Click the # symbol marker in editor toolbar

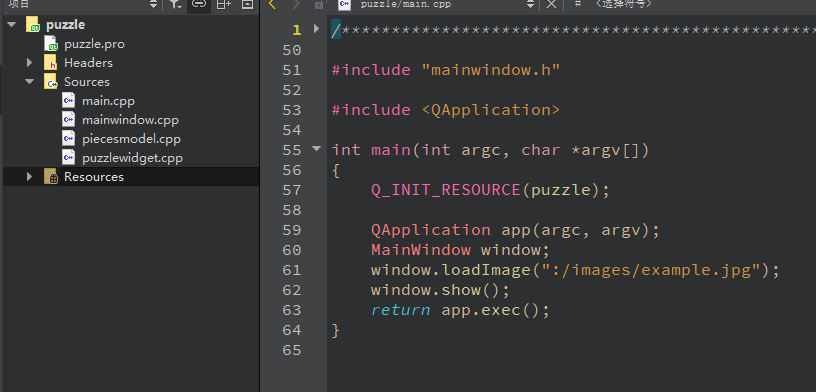click(x=578, y=4)
